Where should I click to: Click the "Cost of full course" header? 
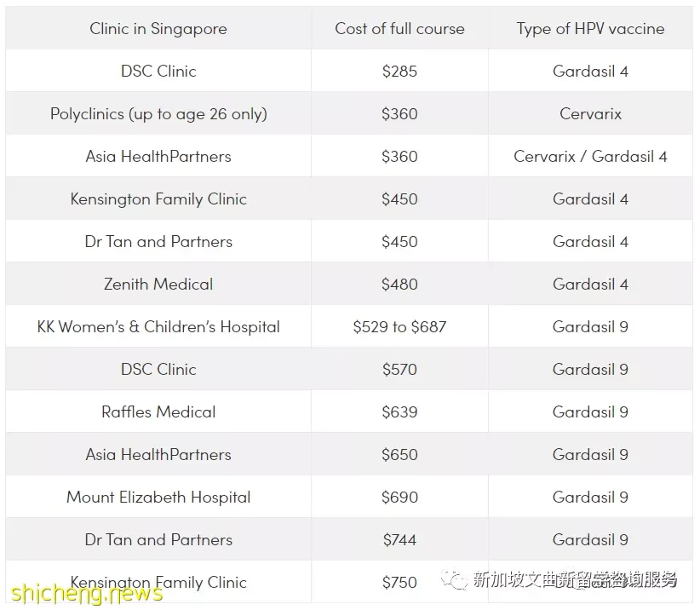tap(399, 29)
